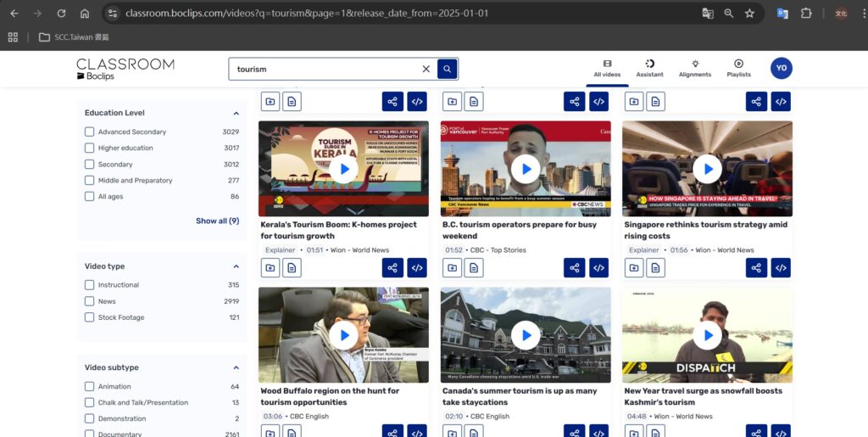868x437 pixels.
Task: Share the Kerala's Tourism Boom video
Action: point(392,268)
